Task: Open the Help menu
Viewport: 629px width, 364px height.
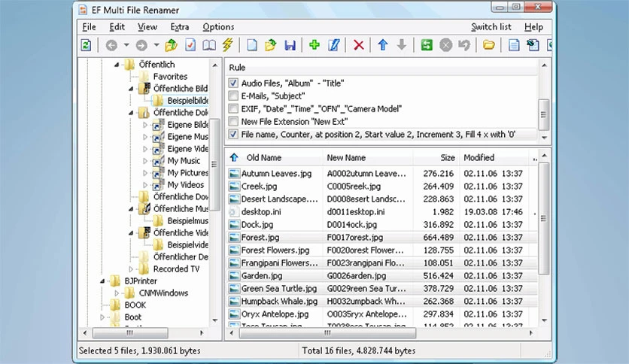Action: [533, 27]
